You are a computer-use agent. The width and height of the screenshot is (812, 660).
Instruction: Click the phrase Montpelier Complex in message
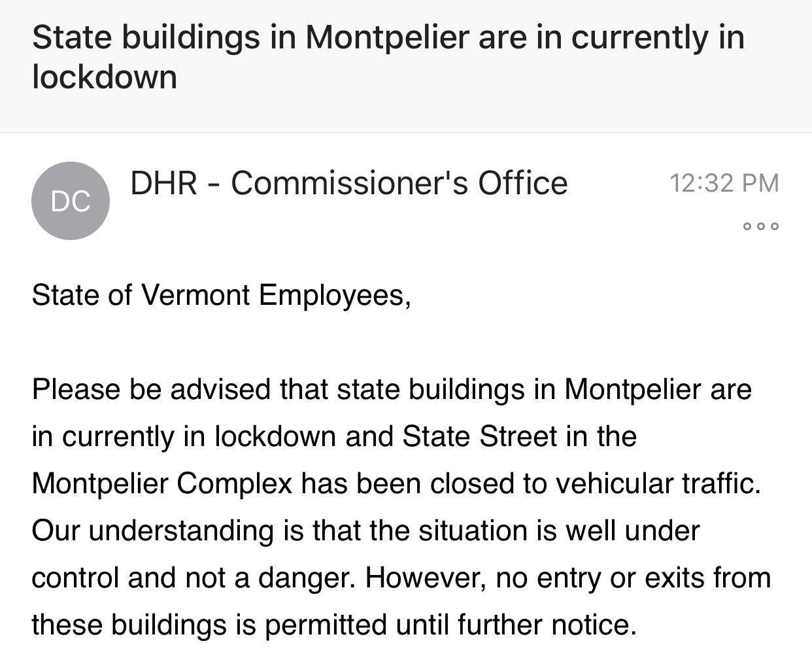pyautogui.click(x=162, y=485)
